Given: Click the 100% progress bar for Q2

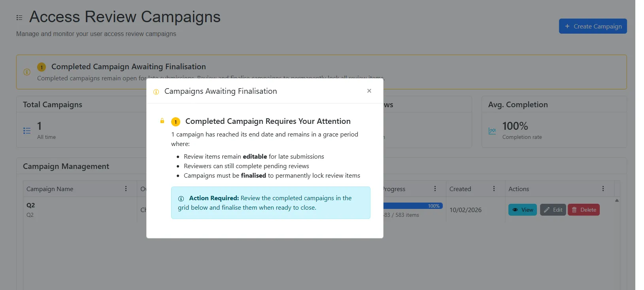Looking at the screenshot, I should point(413,206).
